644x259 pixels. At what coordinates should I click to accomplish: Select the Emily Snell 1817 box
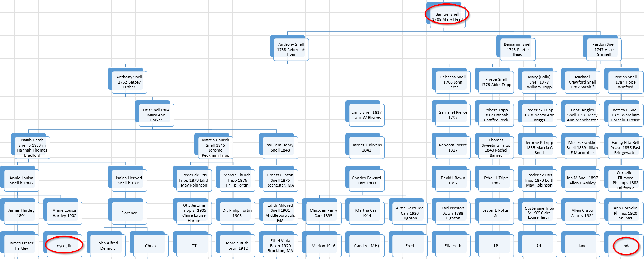366,115
